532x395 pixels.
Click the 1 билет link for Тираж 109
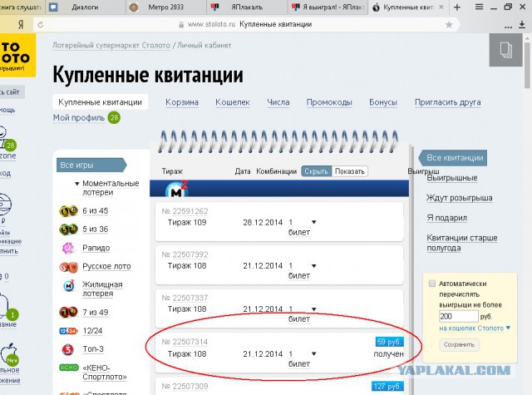tap(299, 227)
